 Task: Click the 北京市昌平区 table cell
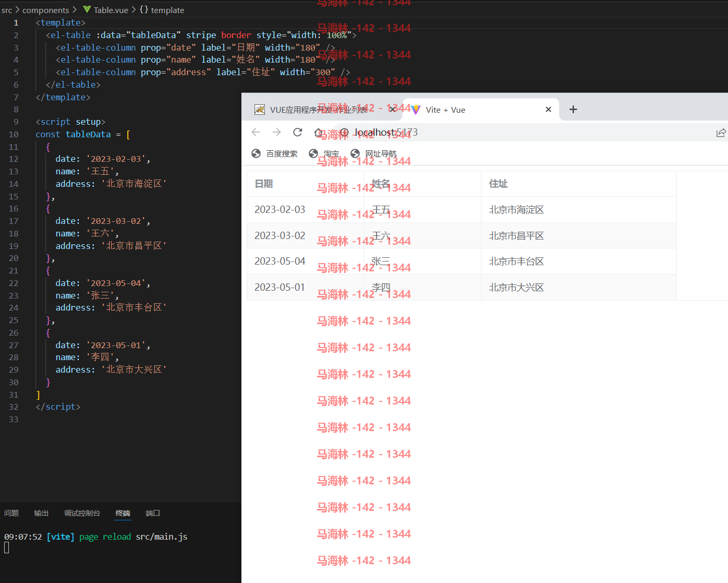pyautogui.click(x=579, y=235)
